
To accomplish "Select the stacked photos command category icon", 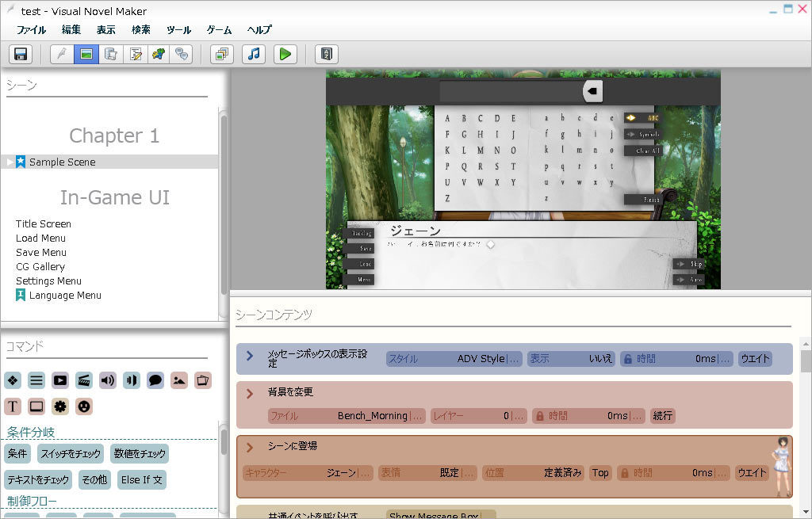I will point(203,380).
